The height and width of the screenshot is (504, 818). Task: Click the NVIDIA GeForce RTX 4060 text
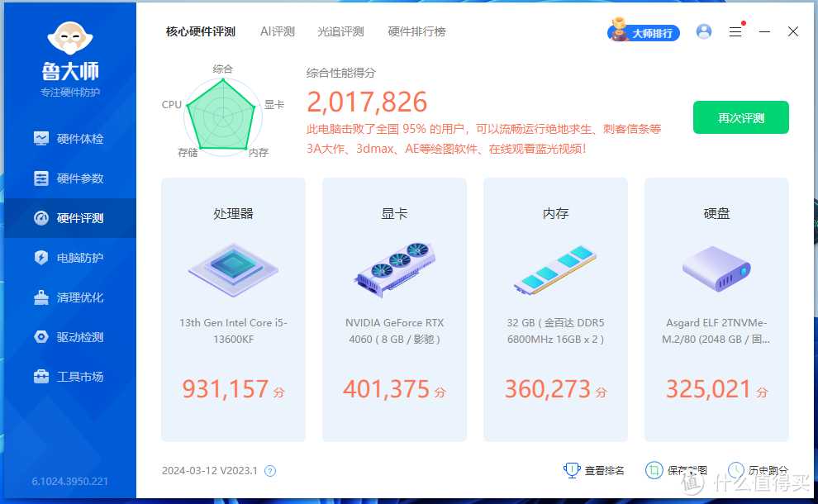point(394,330)
